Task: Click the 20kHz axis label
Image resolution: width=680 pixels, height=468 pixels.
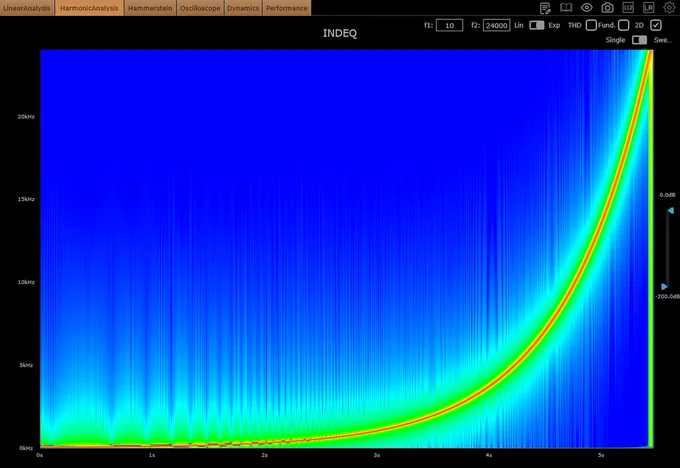Action: point(26,117)
